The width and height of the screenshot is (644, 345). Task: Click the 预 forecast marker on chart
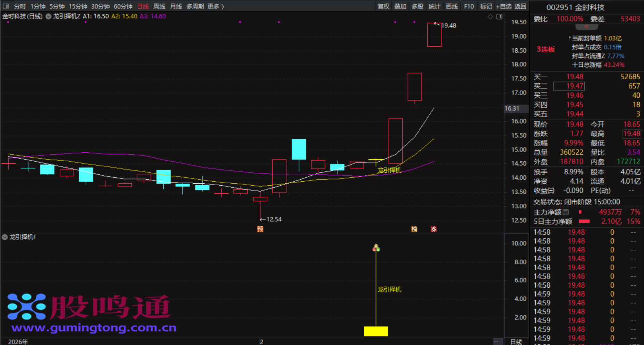[x=260, y=229]
